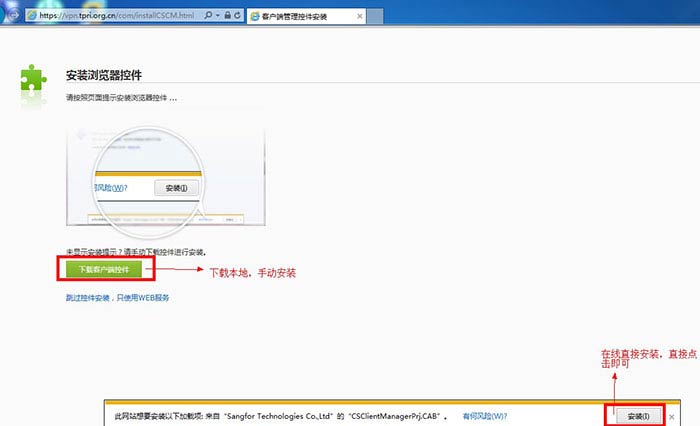The image size is (700, 426).
Task: Click the favicon on the 客户端管理控件安装 tab
Action: (x=255, y=17)
